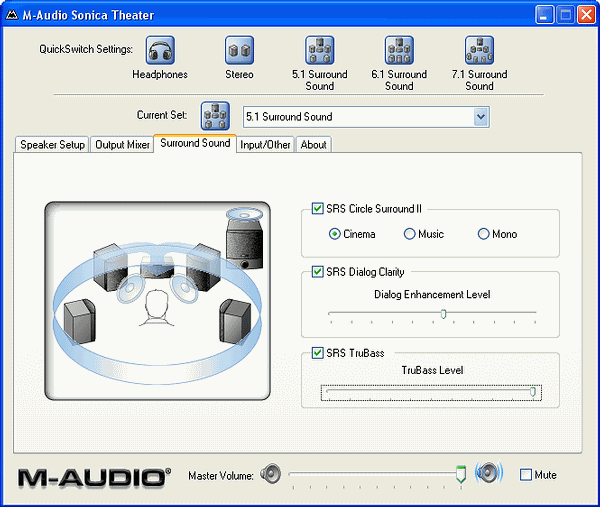Image resolution: width=600 pixels, height=507 pixels.
Task: Select the Cinema radio button
Action: [x=334, y=234]
